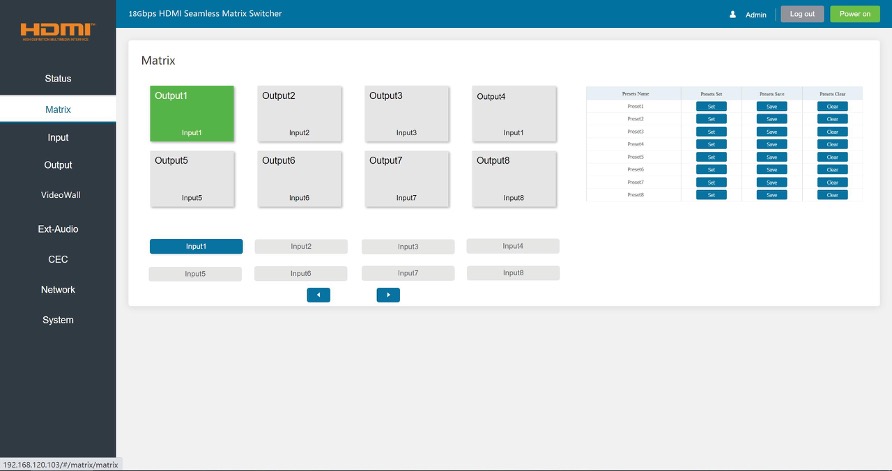Open the CEC page

(58, 259)
